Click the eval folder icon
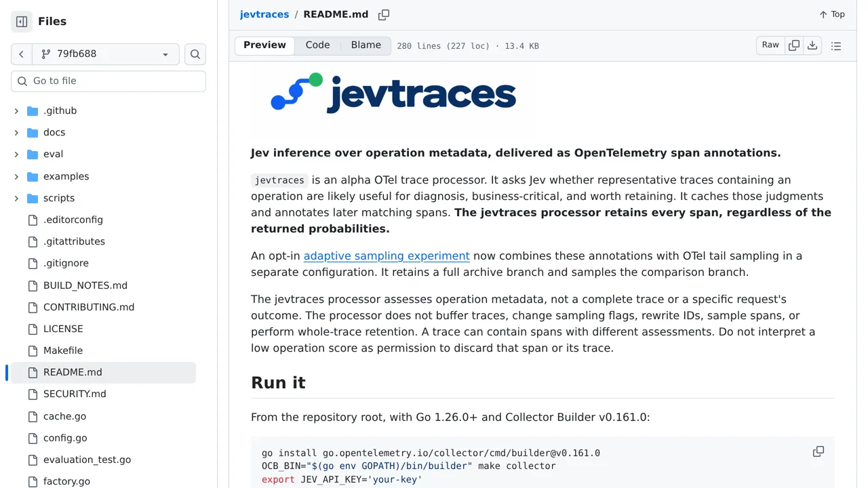Screen dimensions: 868x488 pos(33,155)
